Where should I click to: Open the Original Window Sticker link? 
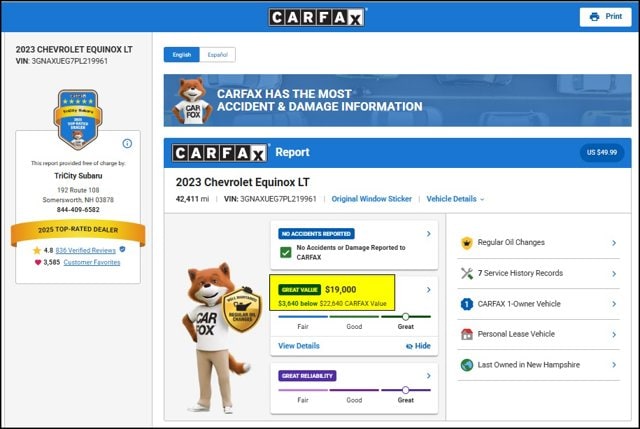tap(371, 199)
